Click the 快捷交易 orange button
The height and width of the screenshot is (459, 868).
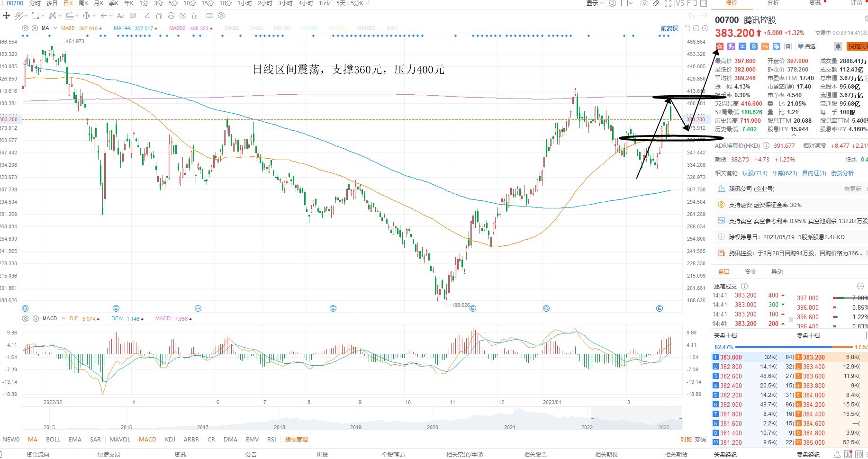pos(857,46)
